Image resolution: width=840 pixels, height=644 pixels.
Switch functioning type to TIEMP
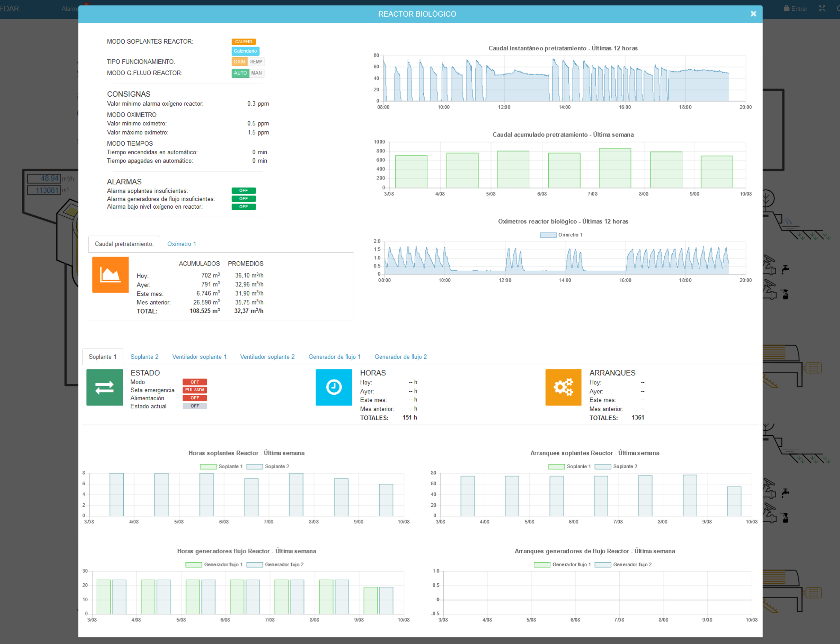[x=256, y=62]
